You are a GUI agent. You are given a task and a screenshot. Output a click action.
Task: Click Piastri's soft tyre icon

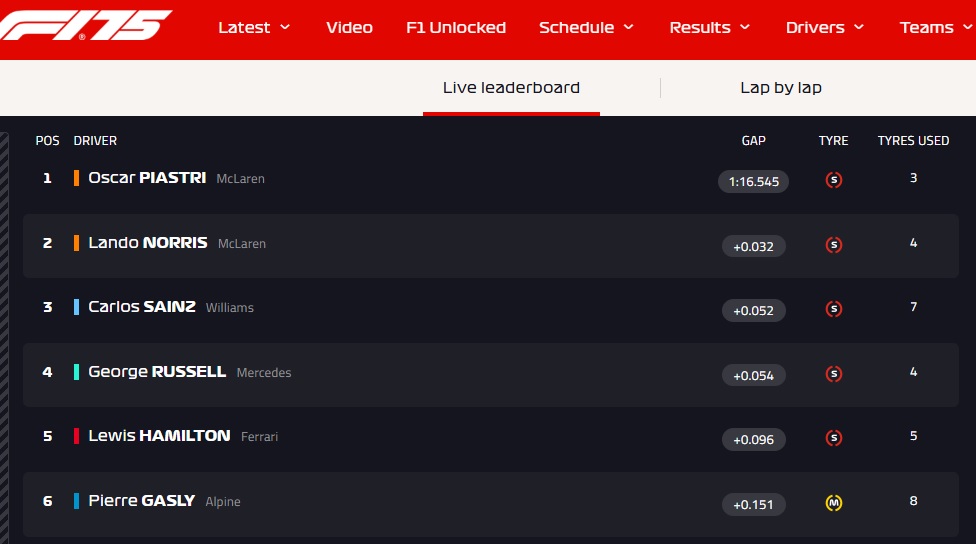pos(833,181)
